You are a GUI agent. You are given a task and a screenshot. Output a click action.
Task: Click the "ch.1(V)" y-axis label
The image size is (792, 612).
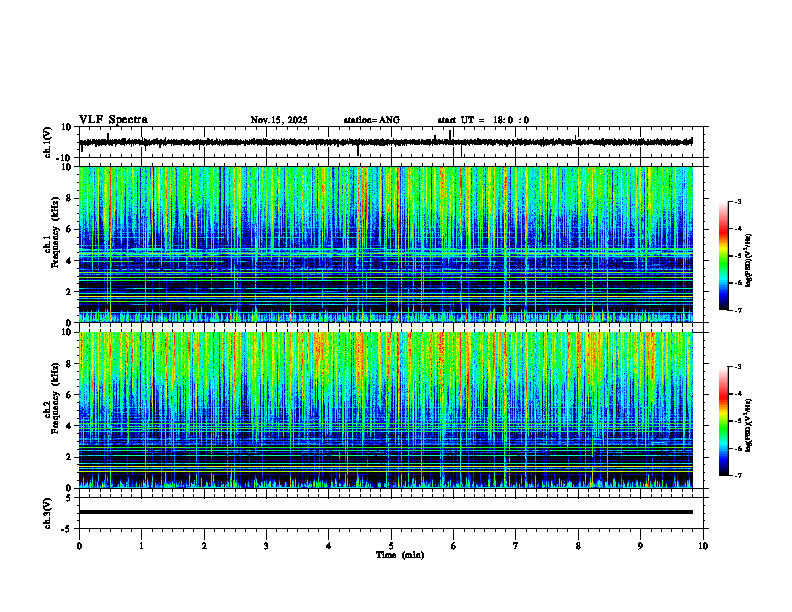48,142
